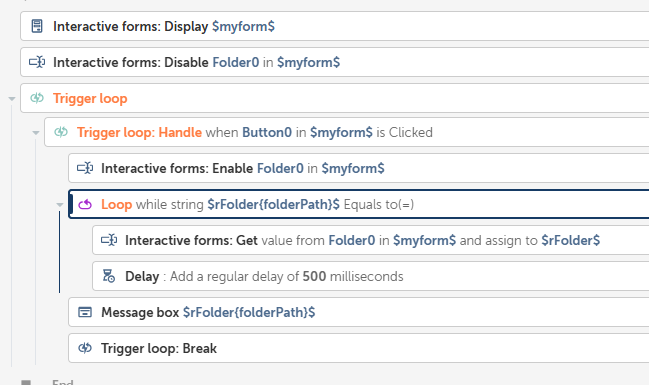Click $rFolder$ variable in Get value step

click(570, 241)
